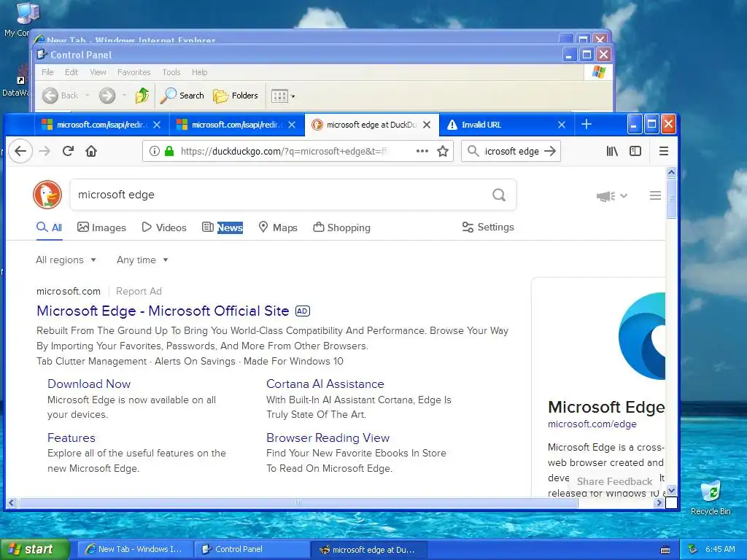Viewport: 747px width, 560px height.
Task: Click the DuckDuckGo search input field
Action: coord(281,195)
